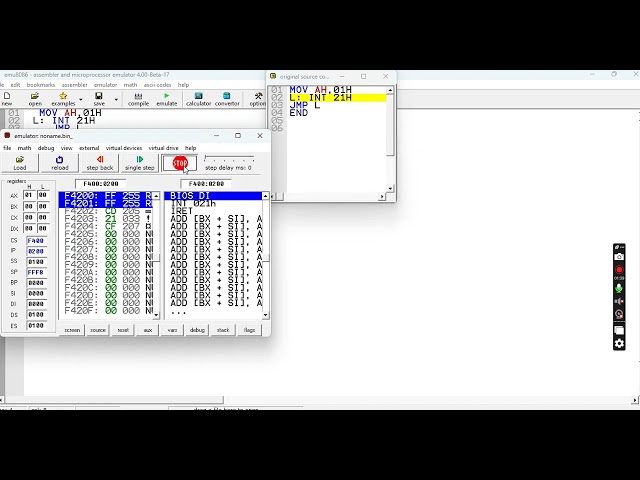The width and height of the screenshot is (640, 480).
Task: Click the step back button
Action: pyautogui.click(x=100, y=163)
